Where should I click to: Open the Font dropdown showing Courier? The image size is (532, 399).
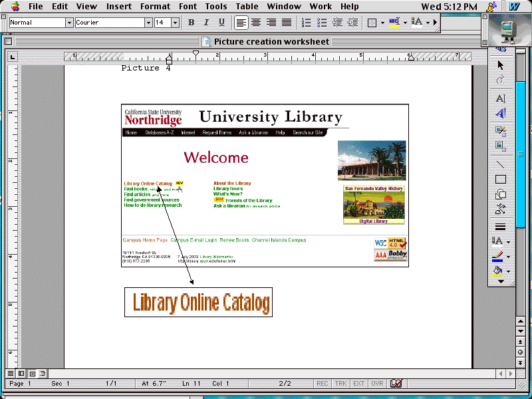(148, 23)
